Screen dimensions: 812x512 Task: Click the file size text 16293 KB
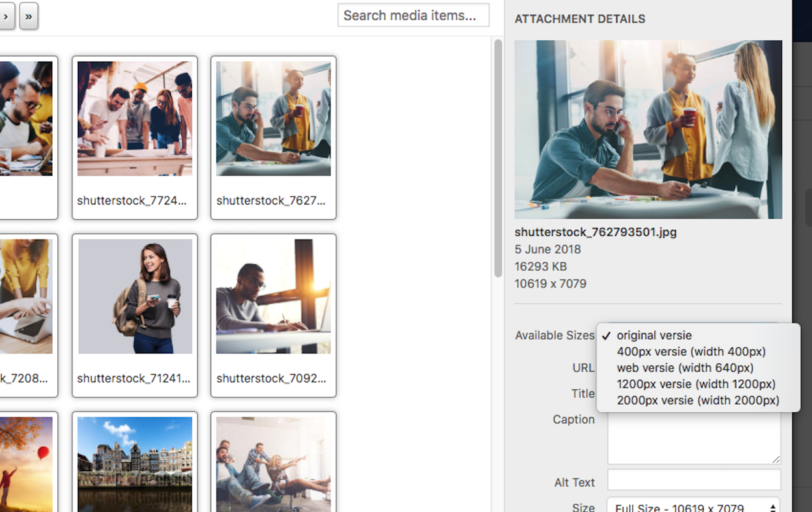[x=541, y=266]
